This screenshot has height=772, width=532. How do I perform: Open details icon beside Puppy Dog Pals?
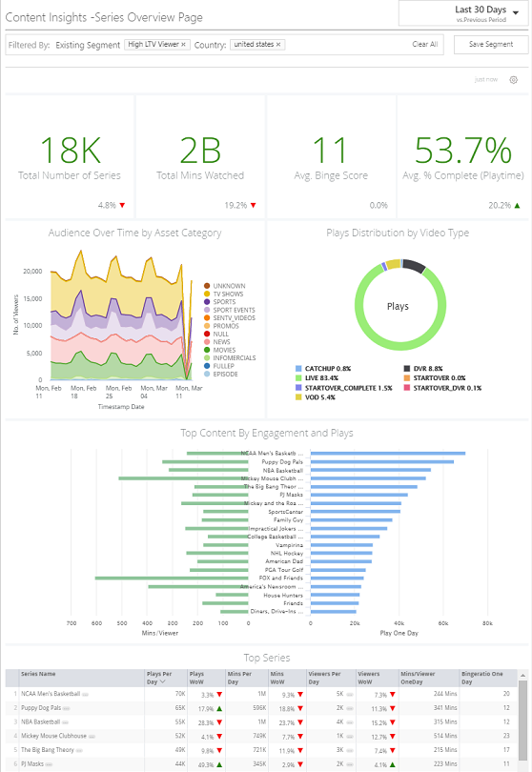tap(67, 708)
